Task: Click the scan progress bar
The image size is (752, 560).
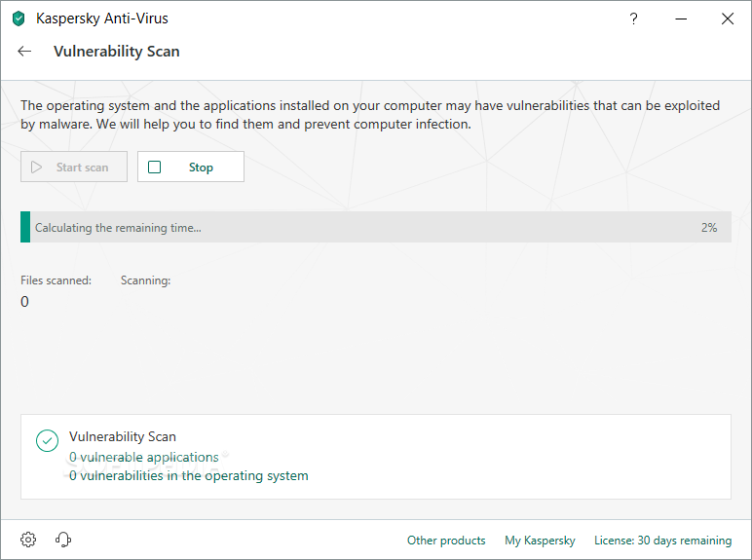Action: coord(376,227)
